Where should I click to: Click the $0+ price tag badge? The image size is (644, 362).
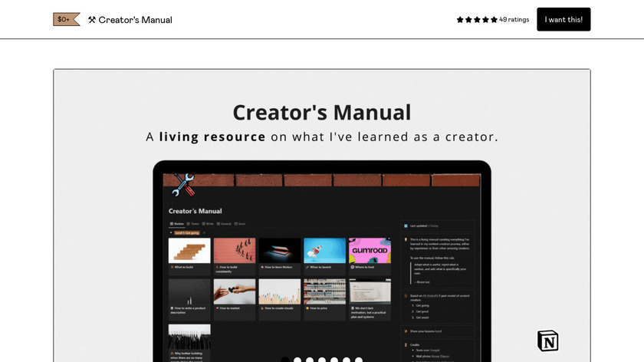(67, 19)
